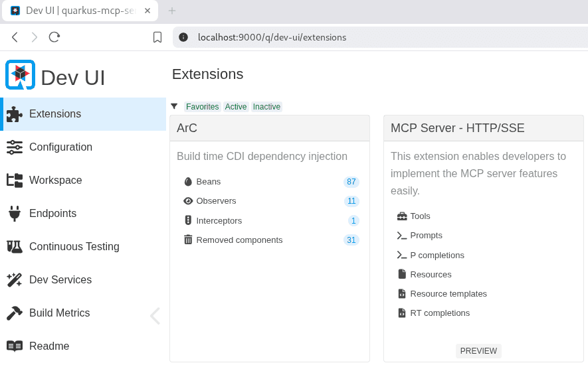Click the Observers eye icon
This screenshot has height=367, width=588.
[188, 201]
